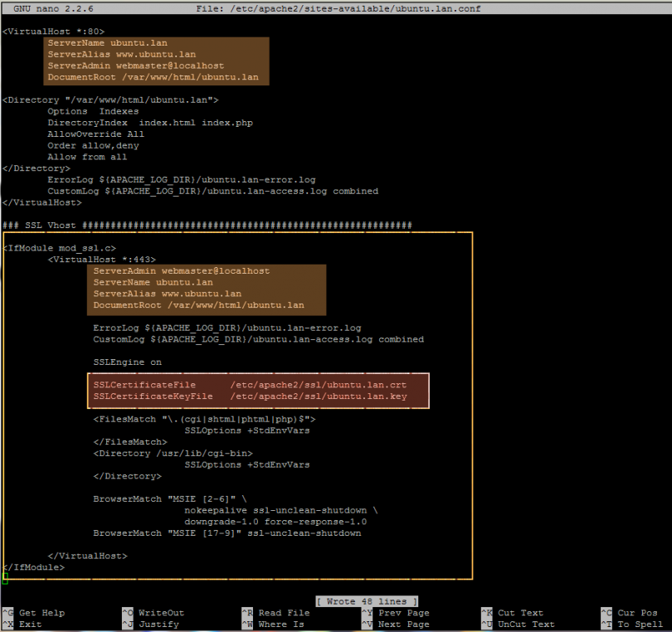This screenshot has height=632, width=672.
Task: Click the '</IfModule>' closing tag
Action: pos(33,567)
